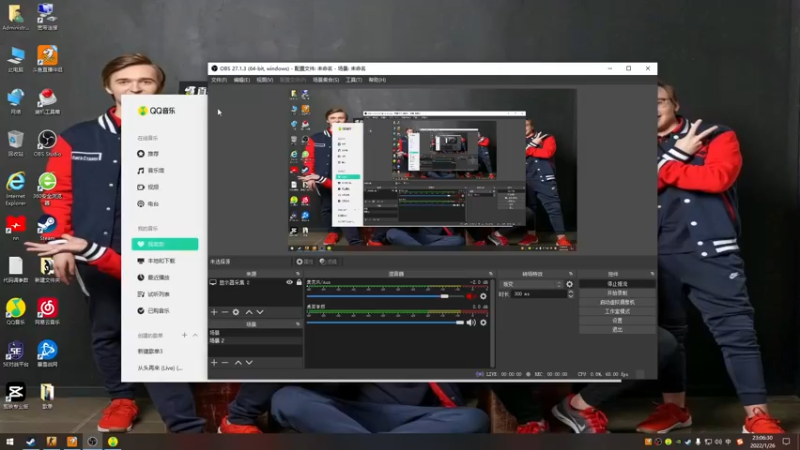Click the Start Recording button
Image resolution: width=800 pixels, height=450 pixels.
[617, 293]
